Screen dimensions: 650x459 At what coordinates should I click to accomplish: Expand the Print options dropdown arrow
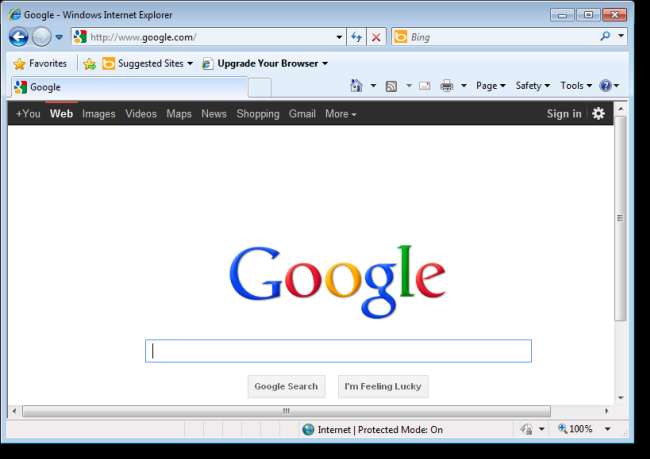click(464, 85)
